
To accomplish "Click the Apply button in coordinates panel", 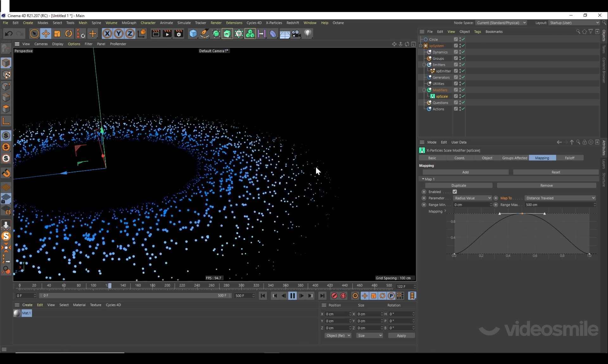I will 401,336.
